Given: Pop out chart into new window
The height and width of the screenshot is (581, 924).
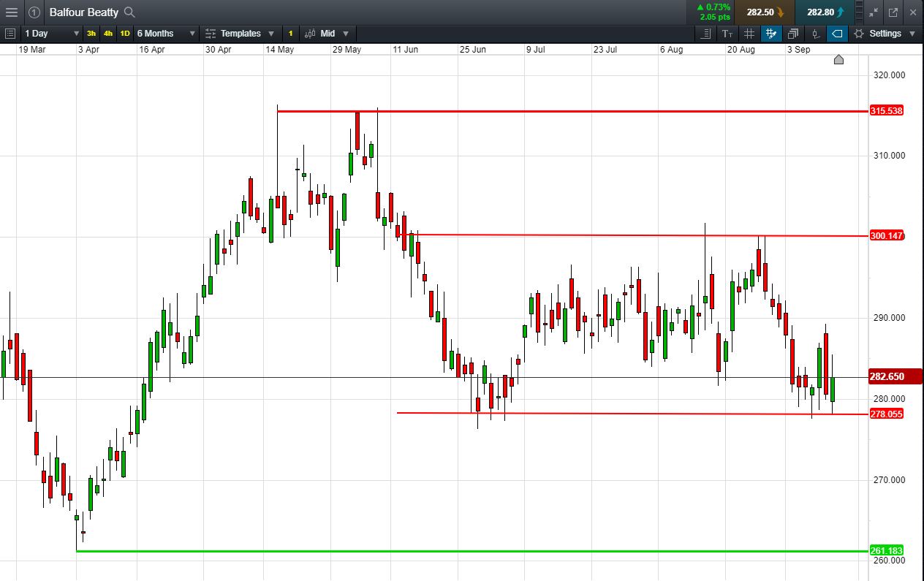Looking at the screenshot, I should click(893, 12).
